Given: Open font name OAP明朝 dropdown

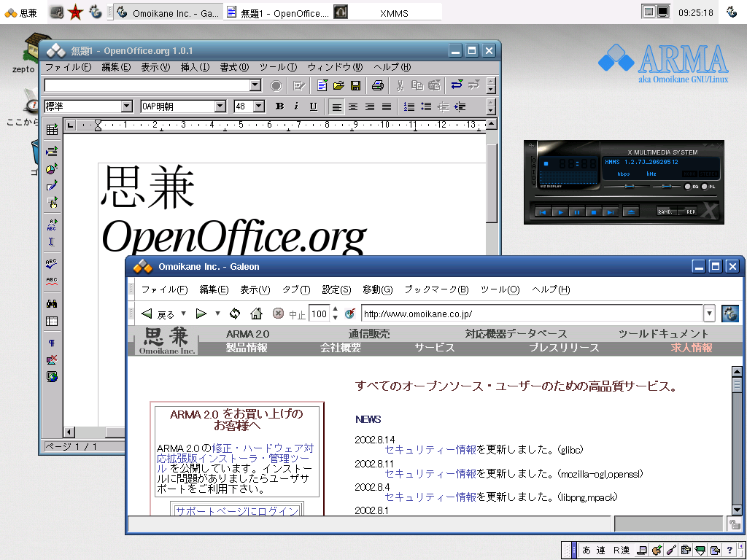Looking at the screenshot, I should pos(220,106).
